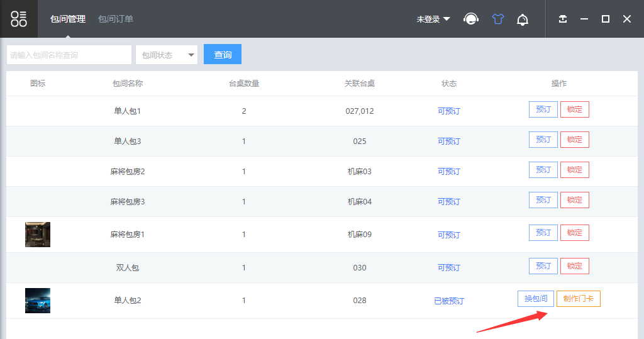644x339 pixels.
Task: Click 已被预订 status of 单人包2
Action: pyautogui.click(x=449, y=301)
